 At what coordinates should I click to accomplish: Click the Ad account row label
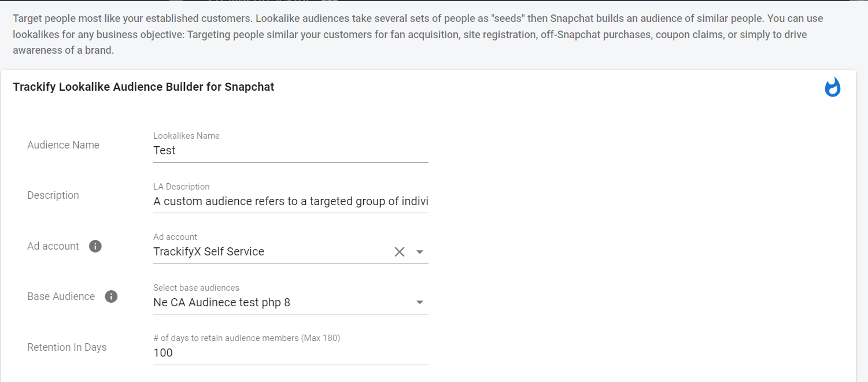click(53, 246)
